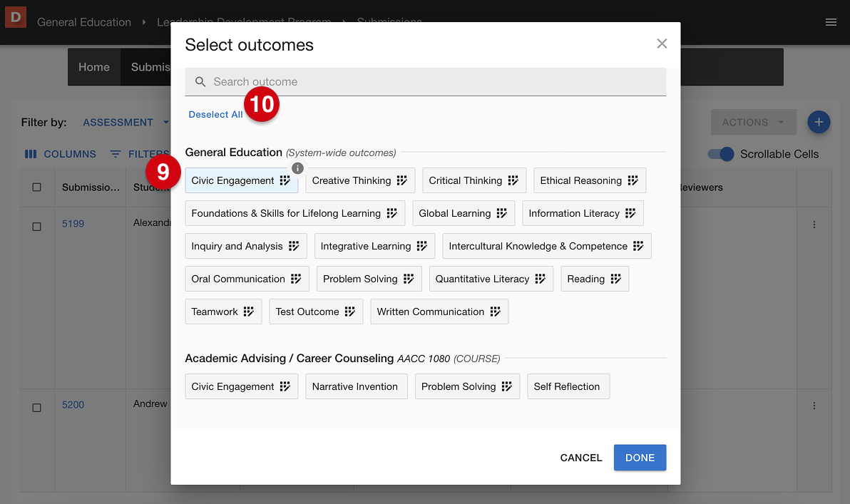Open the Columns selector
This screenshot has height=504, width=850.
(x=61, y=154)
